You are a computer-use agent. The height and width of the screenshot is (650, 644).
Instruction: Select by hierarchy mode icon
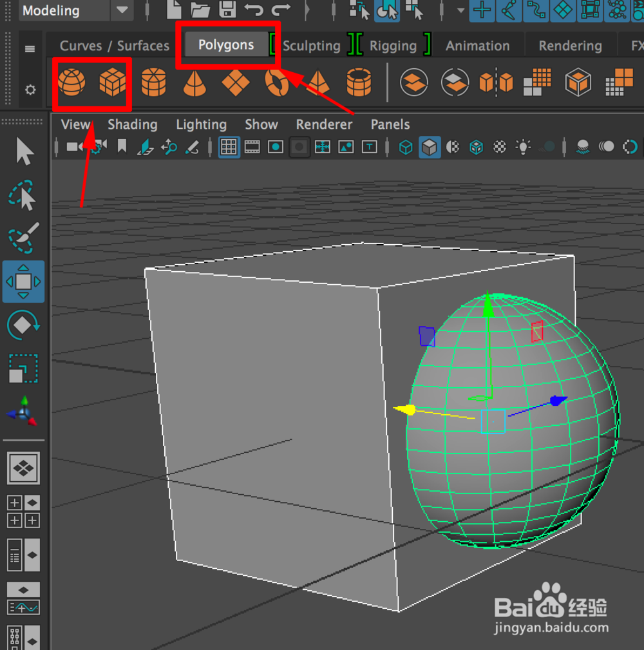[359, 10]
